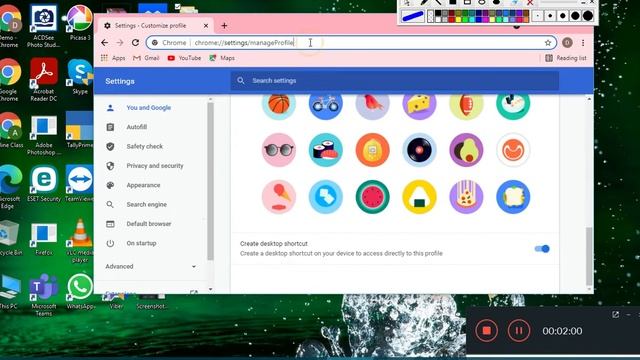Open On startup section
This screenshot has width=640, height=360.
[141, 243]
